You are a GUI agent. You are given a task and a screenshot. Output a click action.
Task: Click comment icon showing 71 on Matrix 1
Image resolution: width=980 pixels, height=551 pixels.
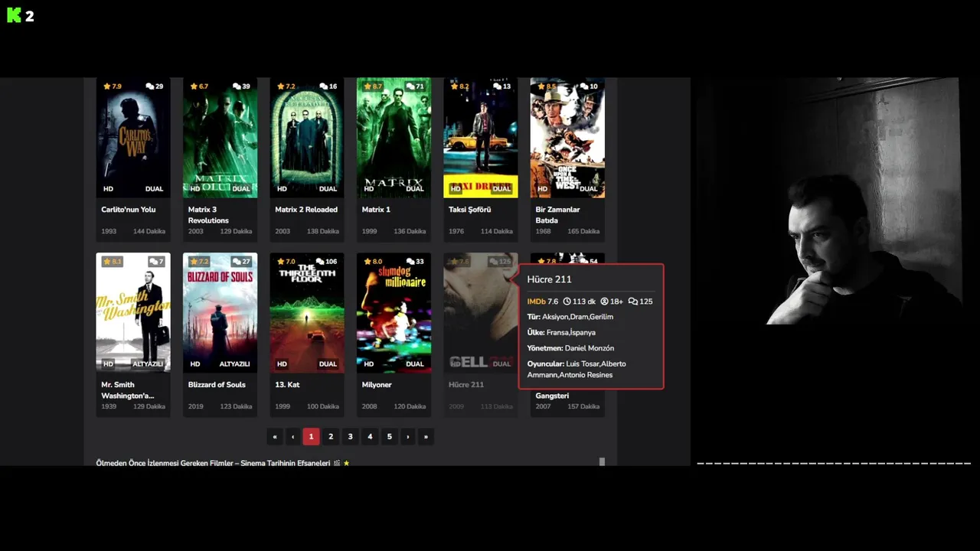[x=415, y=86]
